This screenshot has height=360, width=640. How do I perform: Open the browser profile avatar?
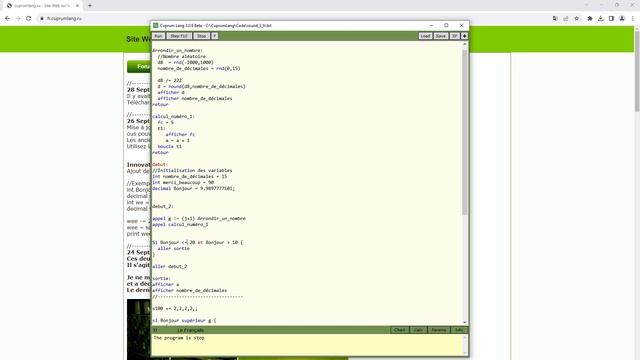click(x=622, y=18)
